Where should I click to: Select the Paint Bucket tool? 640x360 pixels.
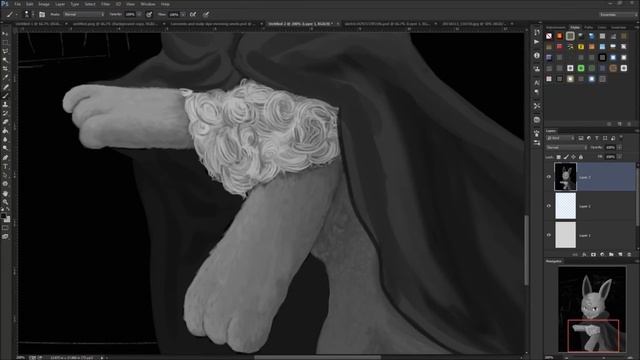(5, 131)
